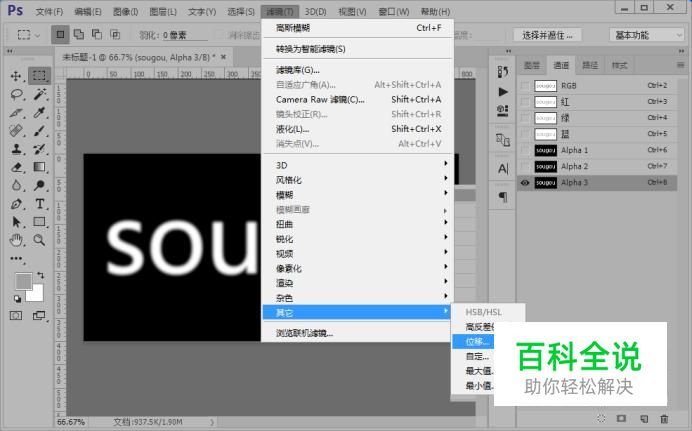692x431 pixels.
Task: Change screen mode icon
Action: [x=39, y=315]
